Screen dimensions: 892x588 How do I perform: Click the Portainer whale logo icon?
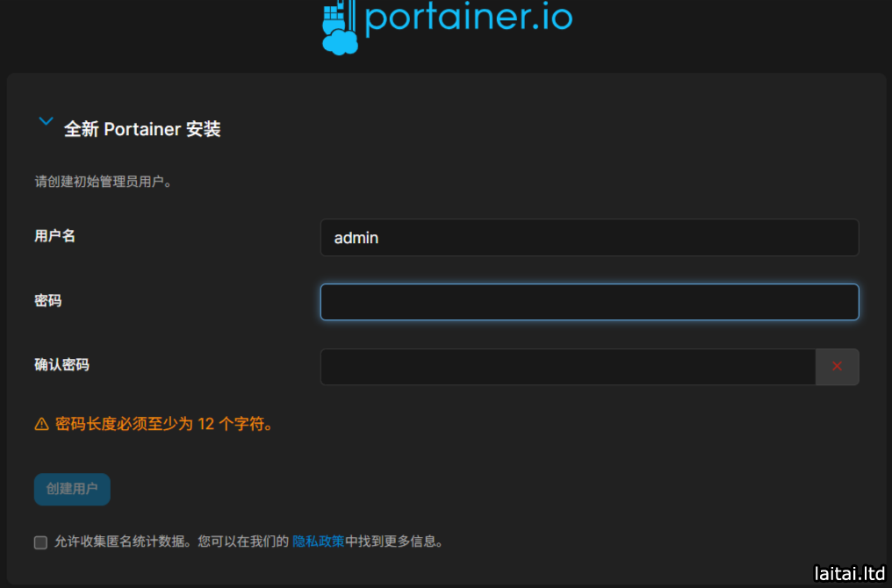point(340,28)
